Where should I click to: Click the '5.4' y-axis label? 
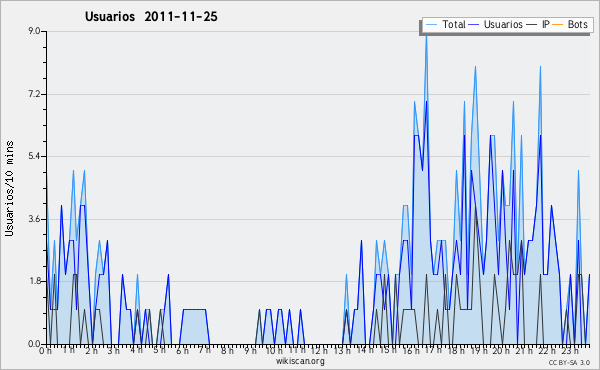[34, 156]
